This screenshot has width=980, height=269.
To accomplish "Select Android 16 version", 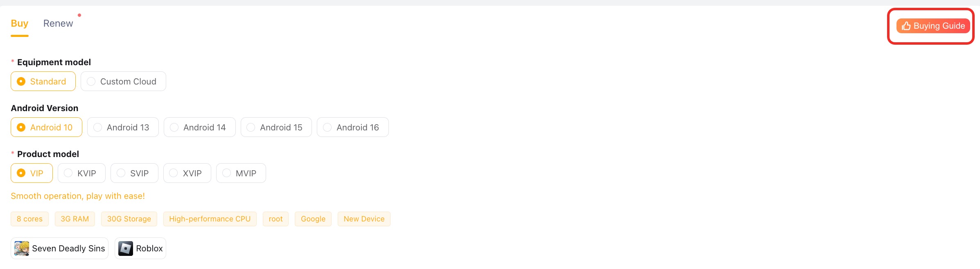I will pyautogui.click(x=352, y=128).
